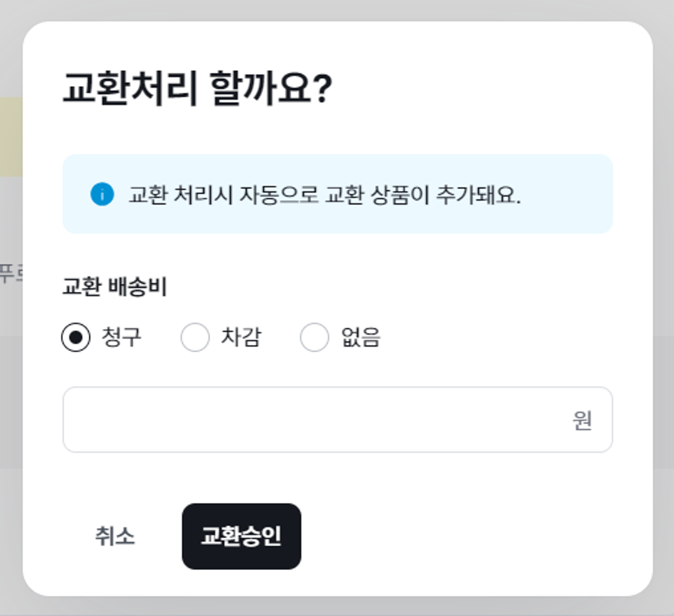Screen dimensions: 674x616
Task: Select the 청구 radio button
Action: [76, 337]
